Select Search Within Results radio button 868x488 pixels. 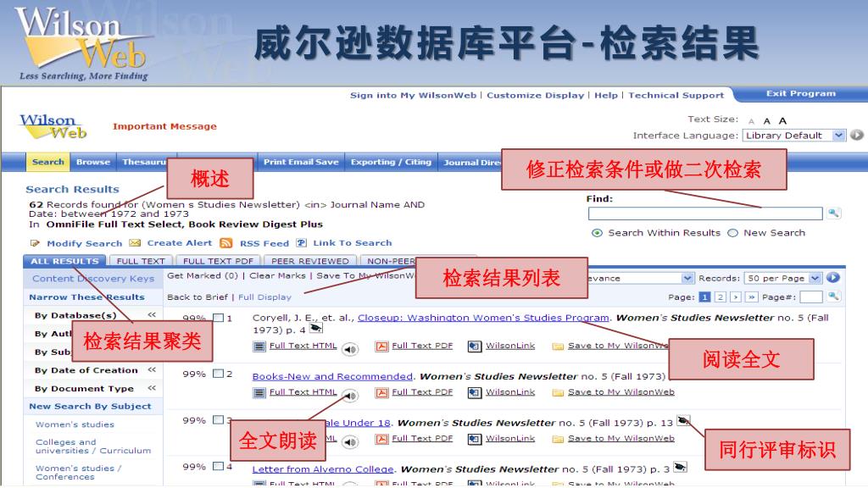(x=597, y=233)
